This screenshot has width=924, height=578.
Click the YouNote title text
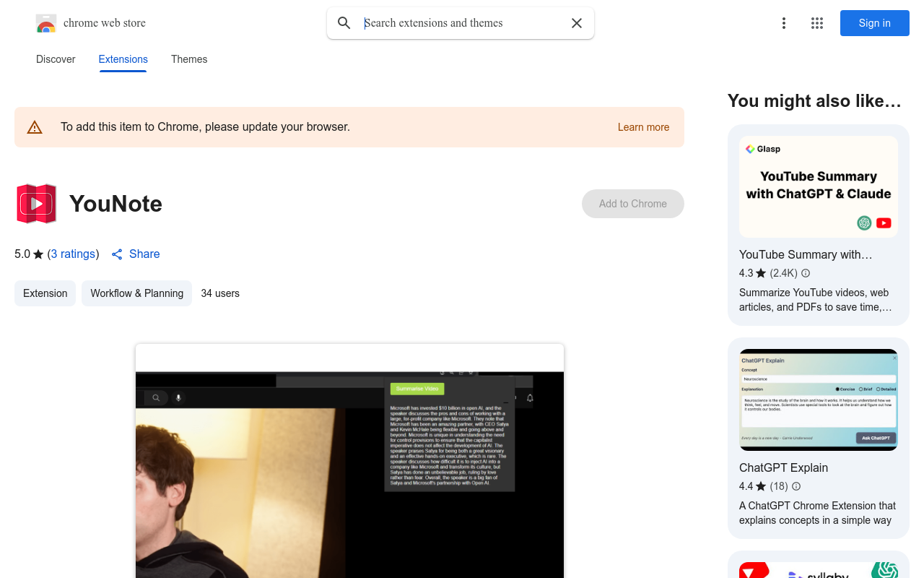point(115,204)
